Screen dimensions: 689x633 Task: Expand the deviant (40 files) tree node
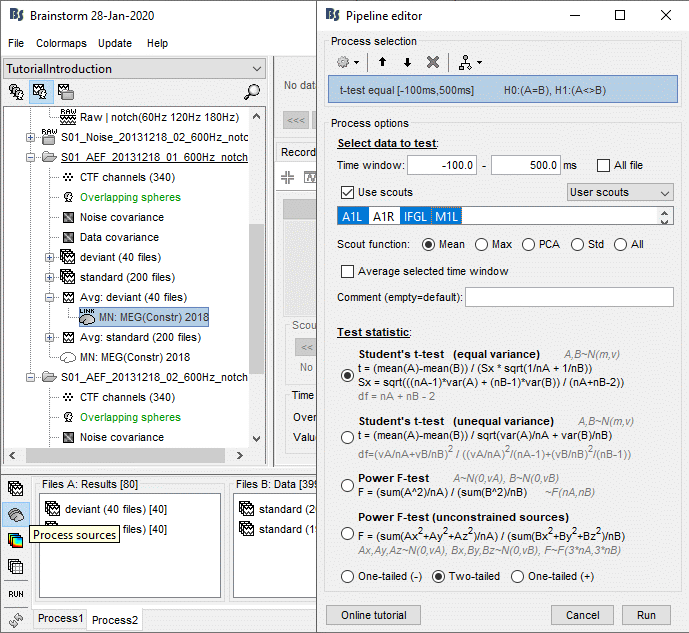point(50,257)
